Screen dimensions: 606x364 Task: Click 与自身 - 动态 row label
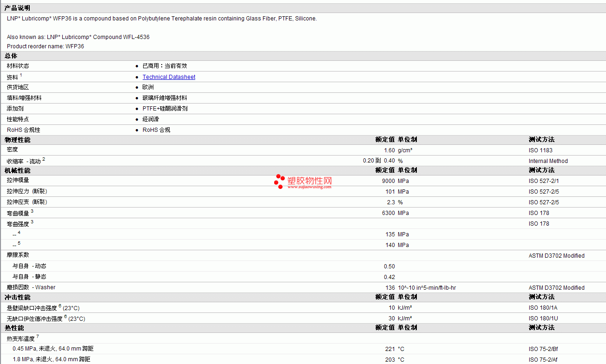(x=29, y=266)
